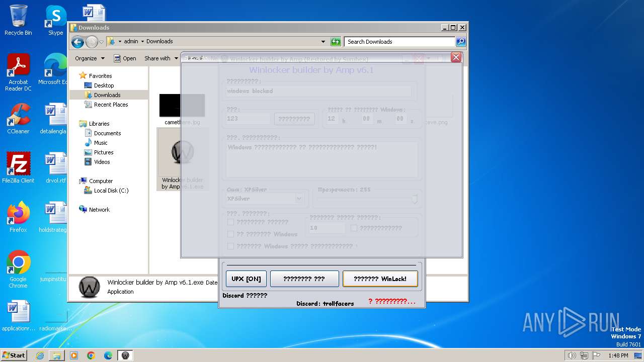Open Windows Explorer taskbar button
This screenshot has width=644, height=362.
(57, 355)
